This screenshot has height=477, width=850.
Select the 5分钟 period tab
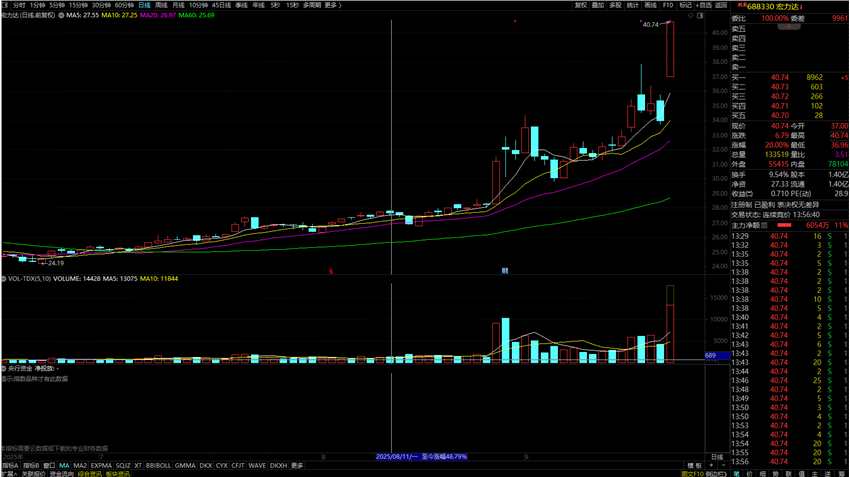coord(57,5)
